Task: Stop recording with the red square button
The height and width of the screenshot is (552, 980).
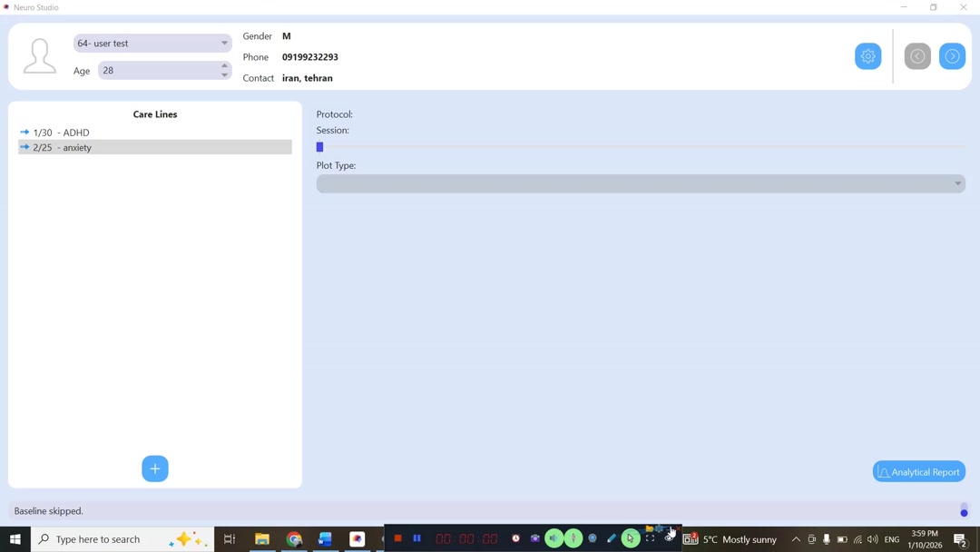Action: coord(397,538)
